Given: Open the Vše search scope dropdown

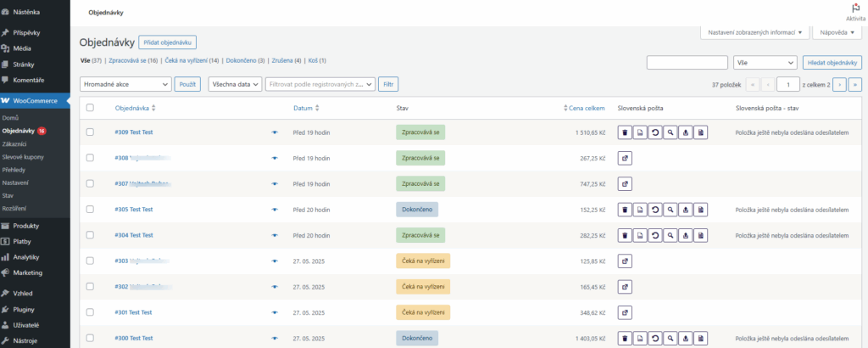Looking at the screenshot, I should click(765, 63).
